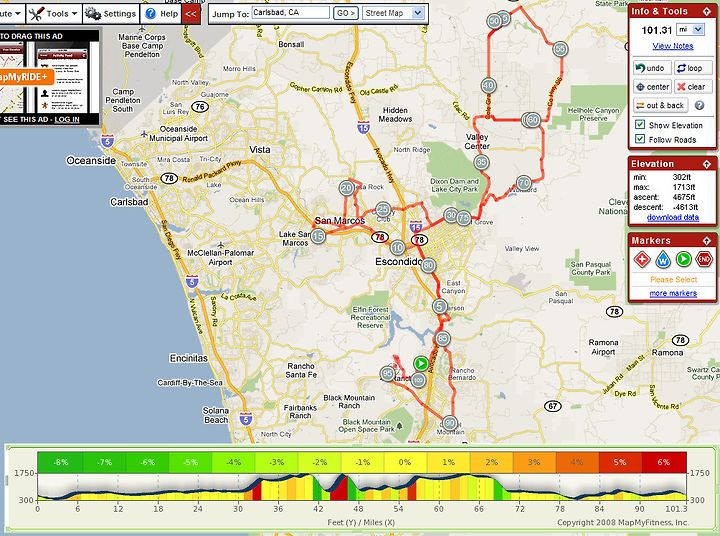Click the mile 15 route marker
The image size is (720, 536).
click(x=318, y=237)
